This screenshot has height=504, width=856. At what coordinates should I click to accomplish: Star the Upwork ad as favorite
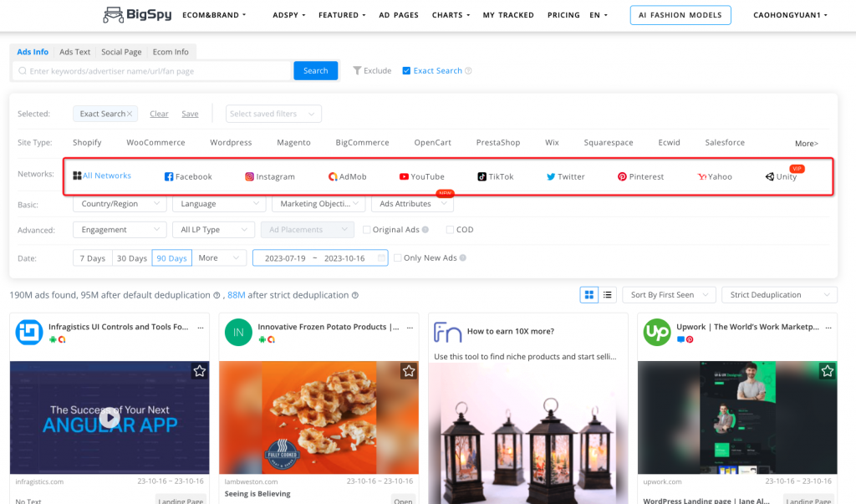827,370
